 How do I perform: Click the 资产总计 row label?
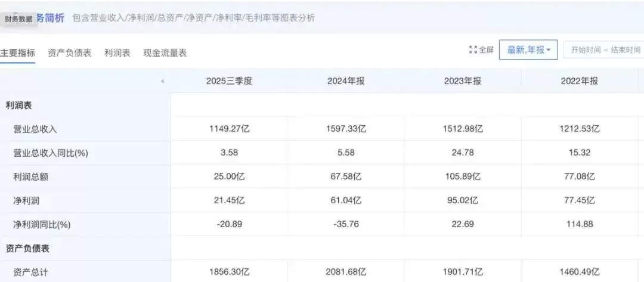(30, 272)
